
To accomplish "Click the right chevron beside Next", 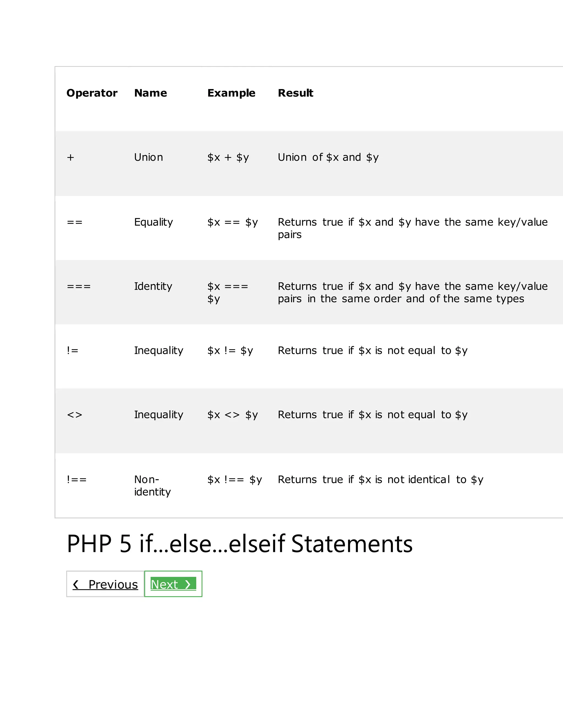I will (x=188, y=584).
